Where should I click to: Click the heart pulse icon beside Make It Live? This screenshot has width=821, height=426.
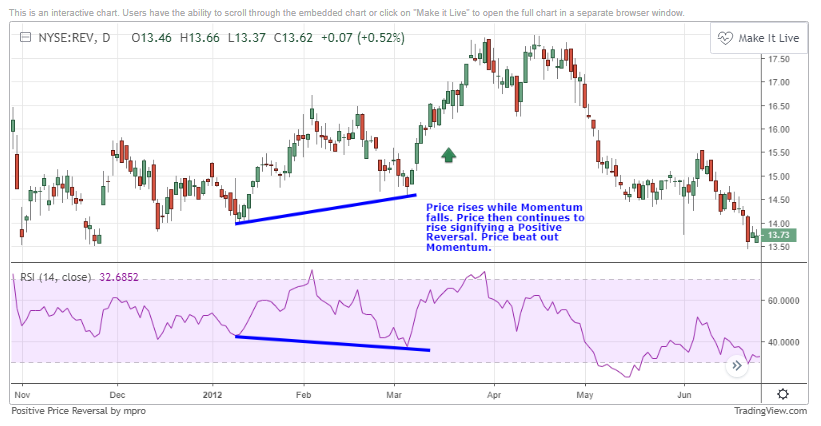(725, 38)
